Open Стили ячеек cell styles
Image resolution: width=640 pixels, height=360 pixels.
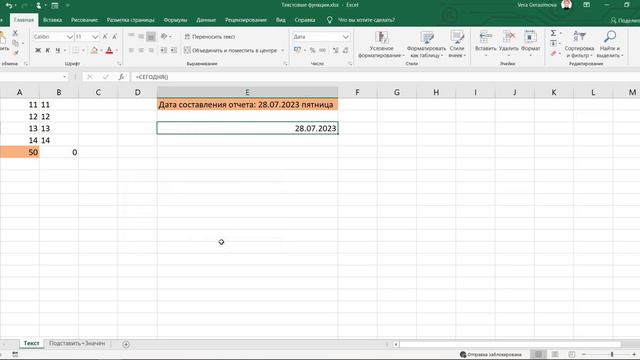[x=457, y=44]
